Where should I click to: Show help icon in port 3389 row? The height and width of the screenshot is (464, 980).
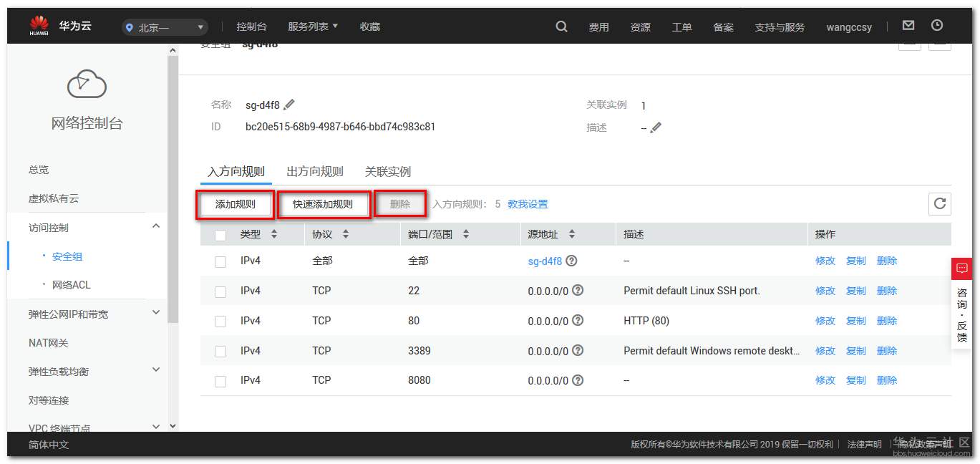tap(578, 350)
